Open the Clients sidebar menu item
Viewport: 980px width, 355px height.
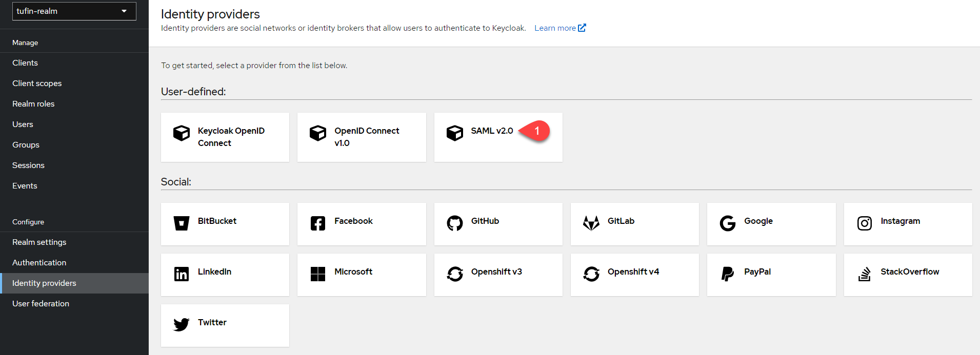tap(25, 63)
